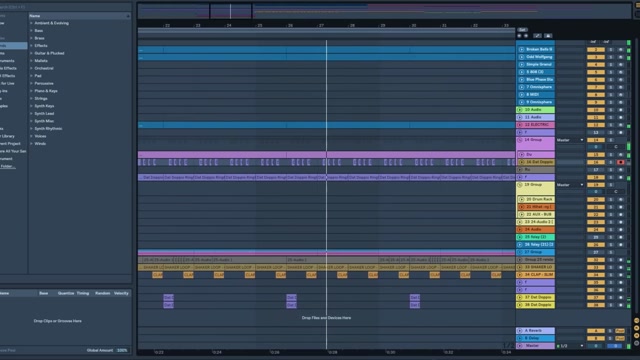Click the fold icon on the 10 Audio track
This screenshot has width=640, height=360.
[x=520, y=110]
